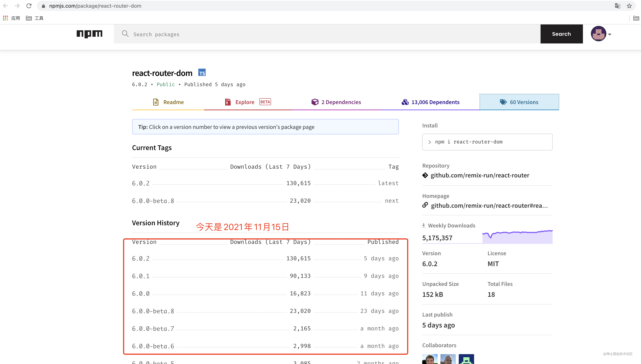
Task: Switch to the Readme tab
Action: [168, 102]
